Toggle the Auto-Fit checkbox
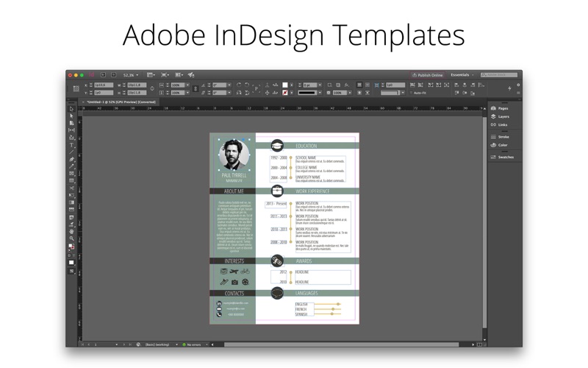This screenshot has height=368, width=588. (412, 93)
